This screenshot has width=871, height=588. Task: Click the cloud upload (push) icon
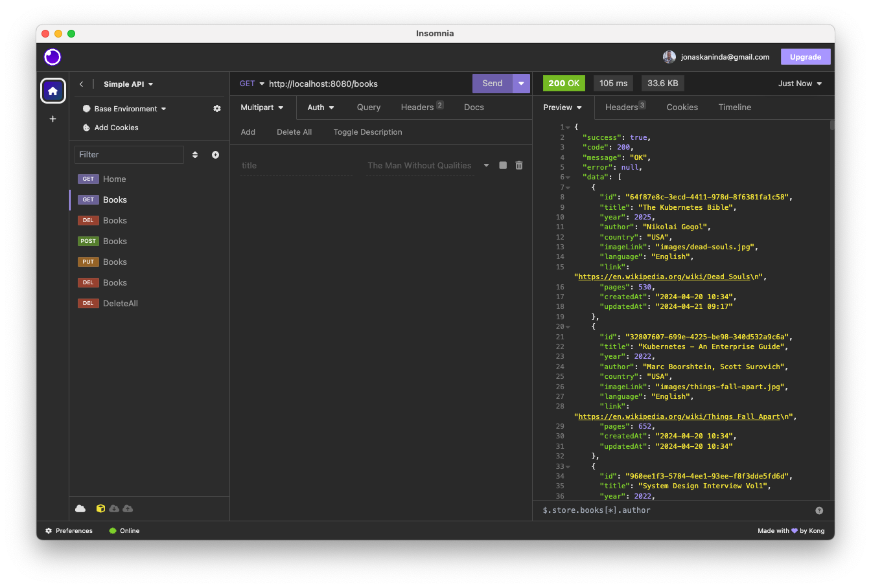pos(128,508)
